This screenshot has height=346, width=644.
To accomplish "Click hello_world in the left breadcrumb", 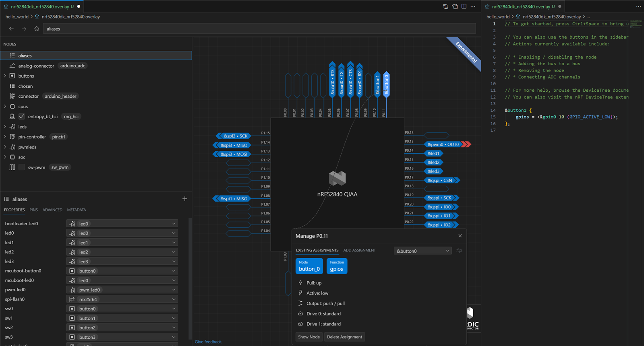I will point(17,17).
